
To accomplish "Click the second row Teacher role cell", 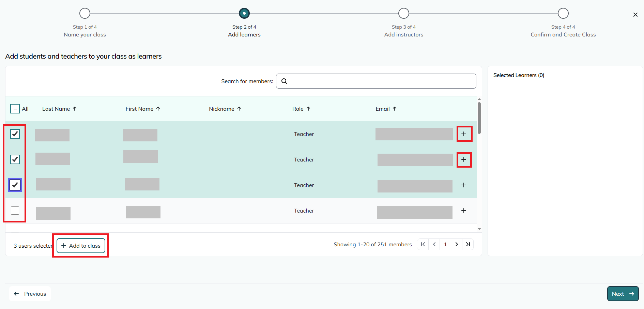I will point(304,159).
